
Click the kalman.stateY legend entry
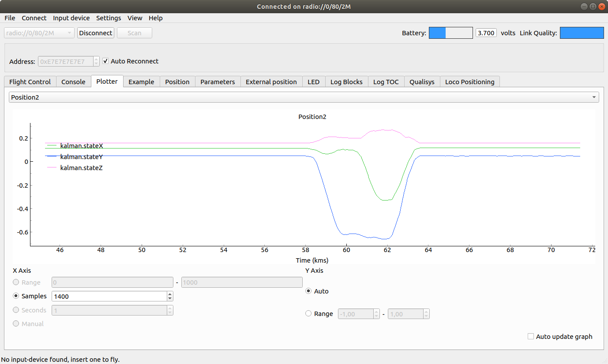(x=81, y=156)
